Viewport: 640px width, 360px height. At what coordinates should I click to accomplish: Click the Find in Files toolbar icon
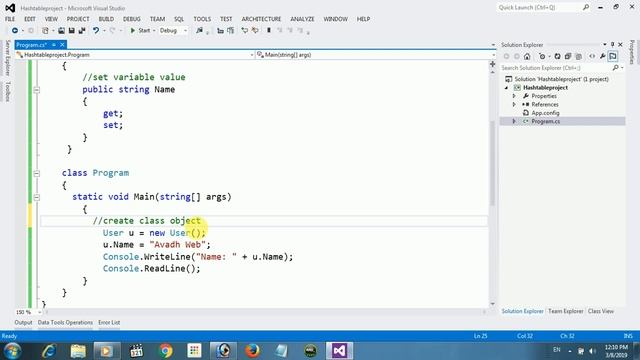(199, 31)
